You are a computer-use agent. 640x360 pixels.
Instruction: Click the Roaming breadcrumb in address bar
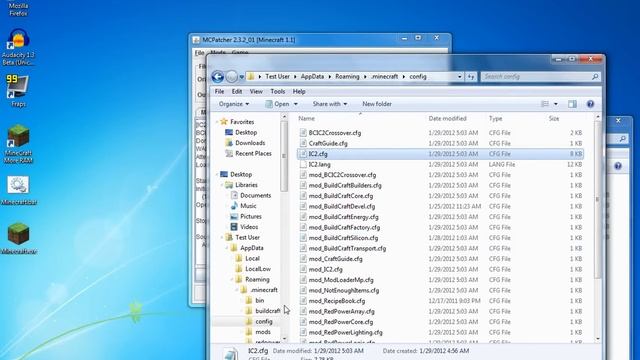(x=347, y=77)
